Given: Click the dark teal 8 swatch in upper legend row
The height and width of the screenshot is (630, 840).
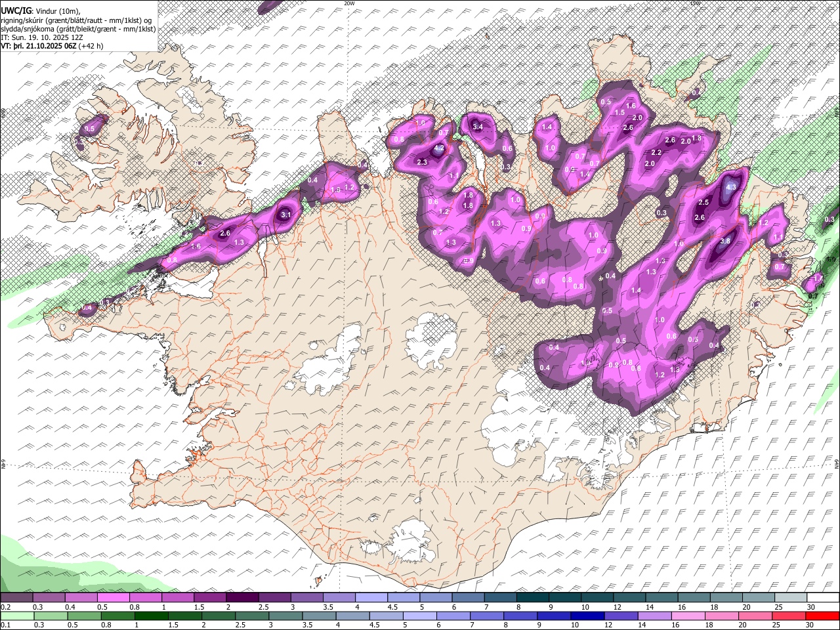Looking at the screenshot, I should [532, 598].
